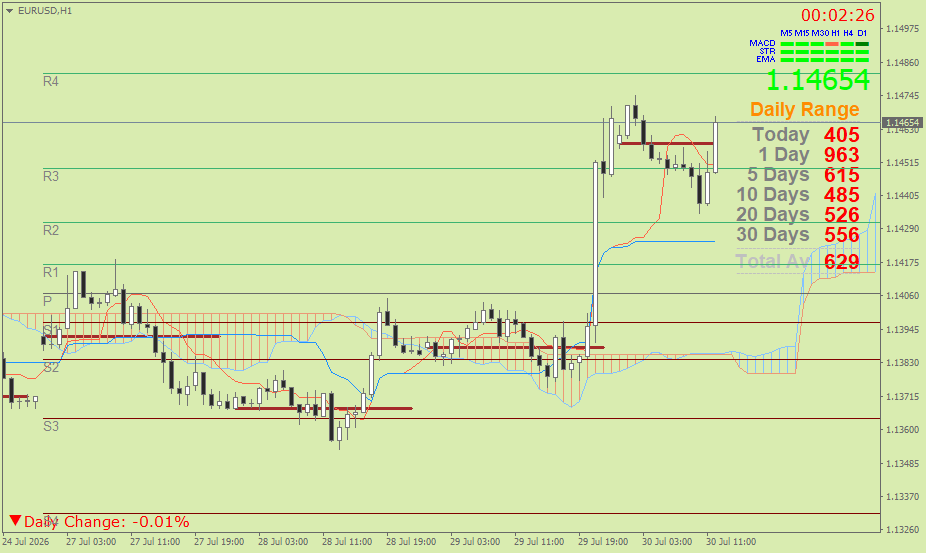Click the Daily Change: -0.01% text

(x=107, y=522)
